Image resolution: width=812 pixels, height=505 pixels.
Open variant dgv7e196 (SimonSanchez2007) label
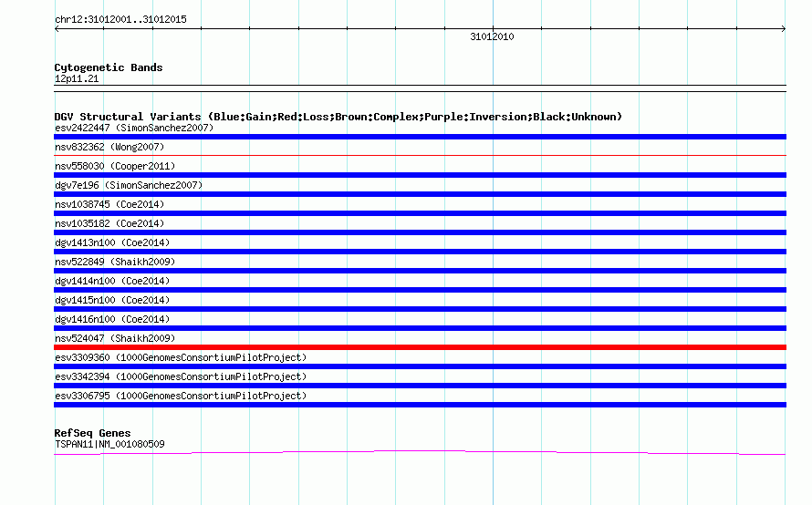pyautogui.click(x=129, y=185)
